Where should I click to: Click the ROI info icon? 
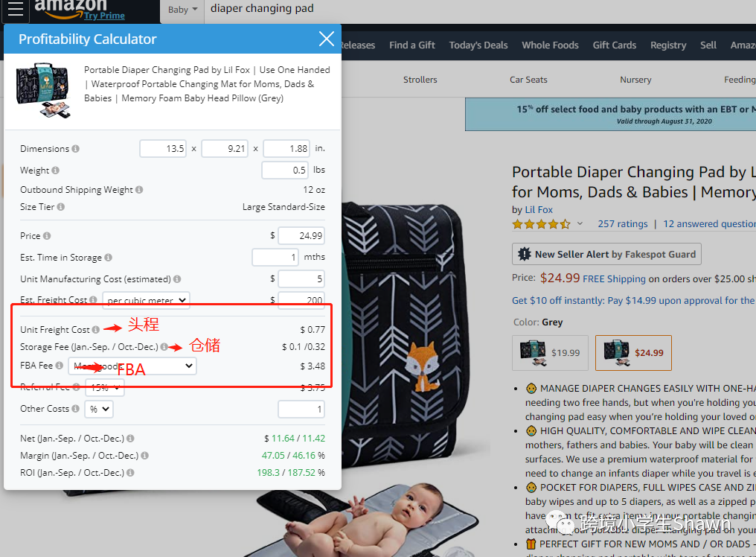tap(131, 473)
